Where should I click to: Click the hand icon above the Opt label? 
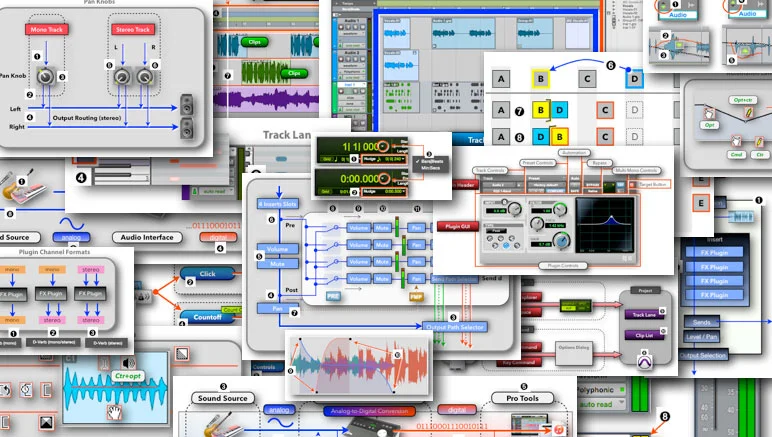709,114
